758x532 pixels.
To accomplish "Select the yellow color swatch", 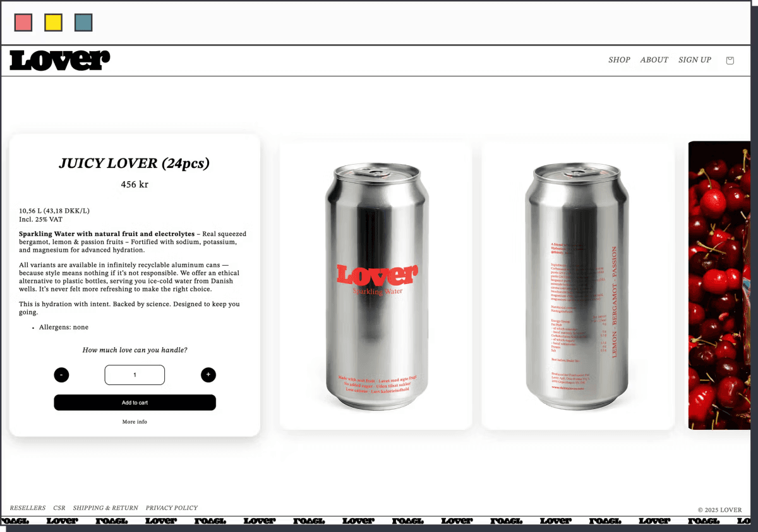I will click(x=53, y=23).
